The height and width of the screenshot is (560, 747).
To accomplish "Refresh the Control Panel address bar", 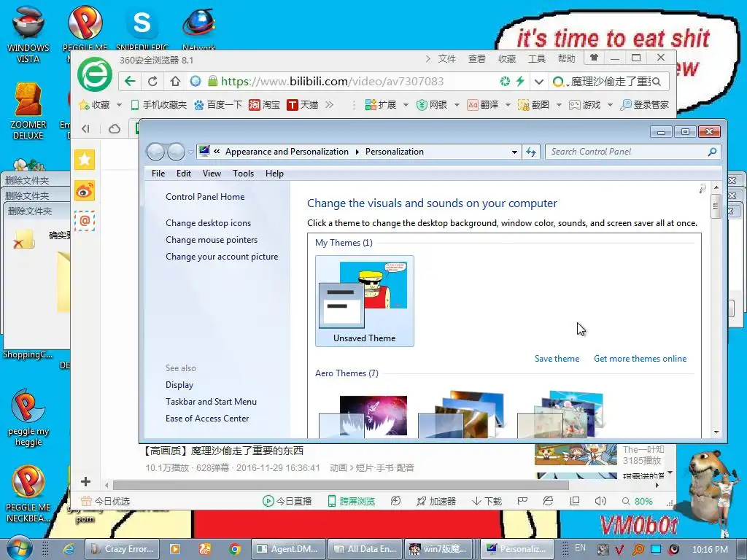I will click(x=531, y=152).
